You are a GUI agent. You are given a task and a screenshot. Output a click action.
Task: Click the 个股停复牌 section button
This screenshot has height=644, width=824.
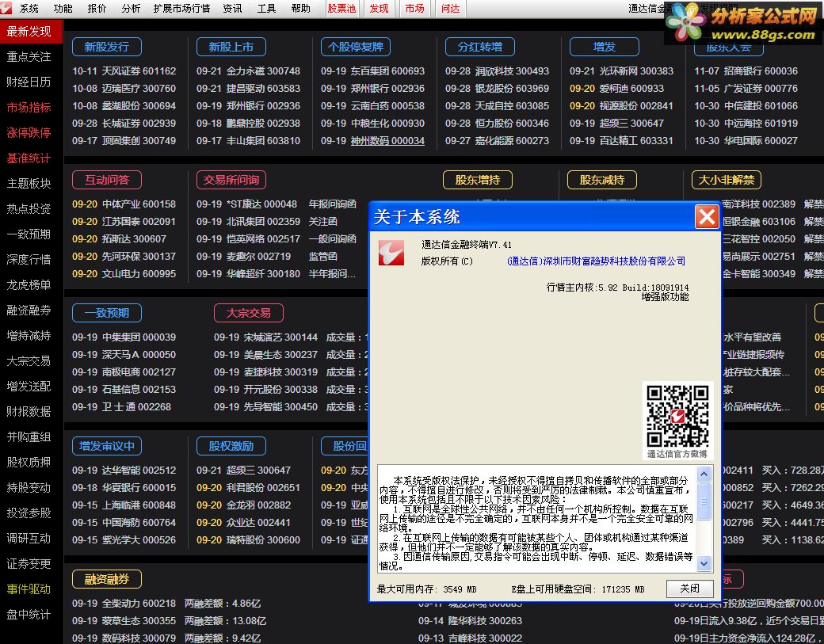356,47
